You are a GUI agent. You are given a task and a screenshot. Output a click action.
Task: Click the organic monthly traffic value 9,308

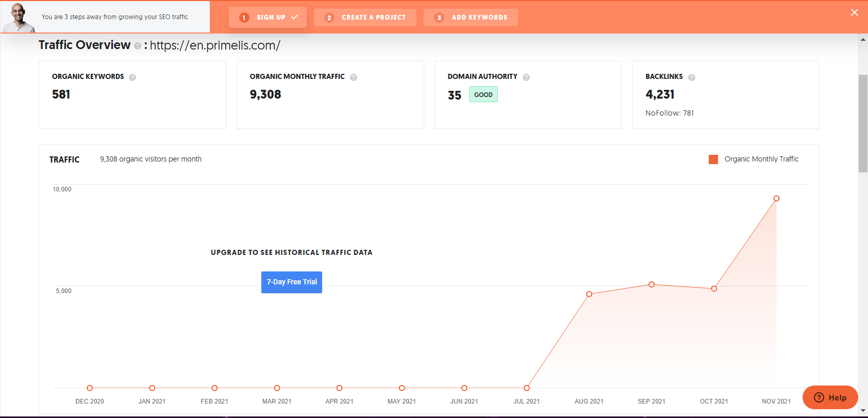265,94
